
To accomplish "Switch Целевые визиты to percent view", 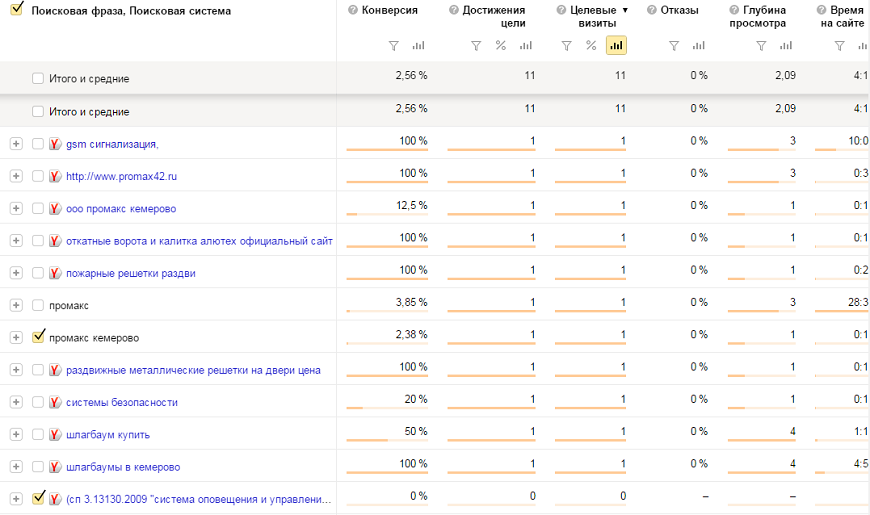I will (591, 46).
